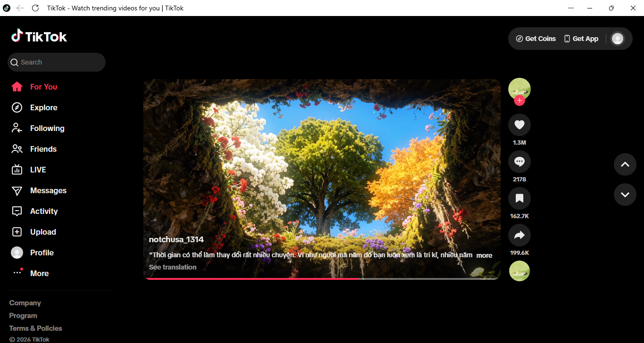Image resolution: width=644 pixels, height=343 pixels.
Task: Open the comments on this video
Action: coord(519,162)
